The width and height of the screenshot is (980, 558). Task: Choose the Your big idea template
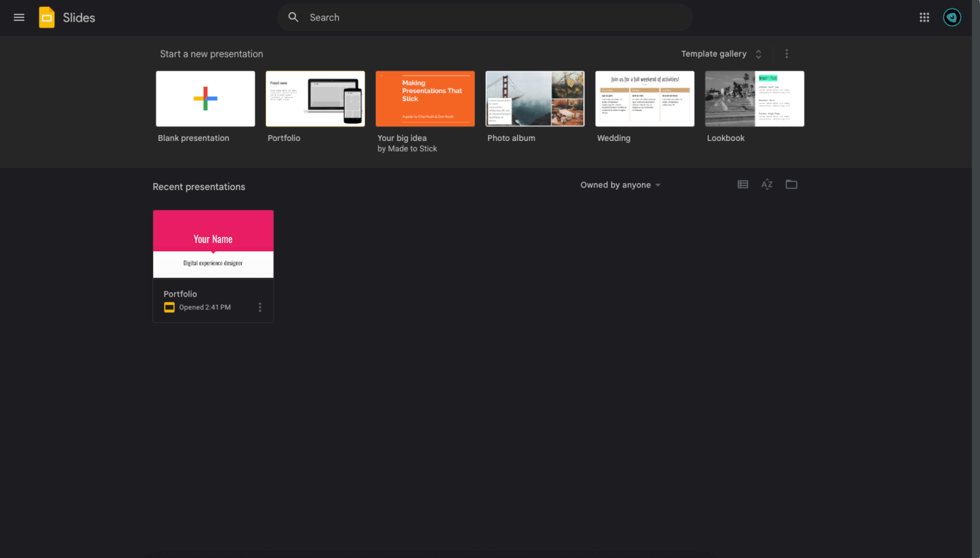click(425, 99)
